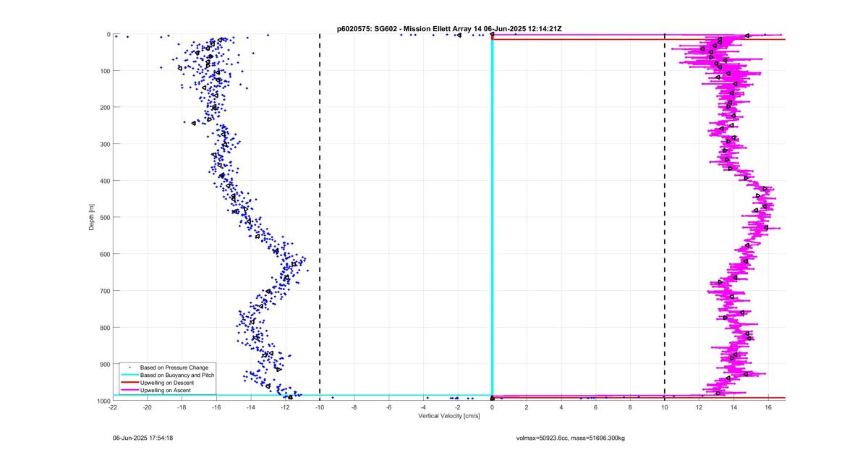
Task: Click depth-axis tick label '1000'
Action: pos(103,401)
